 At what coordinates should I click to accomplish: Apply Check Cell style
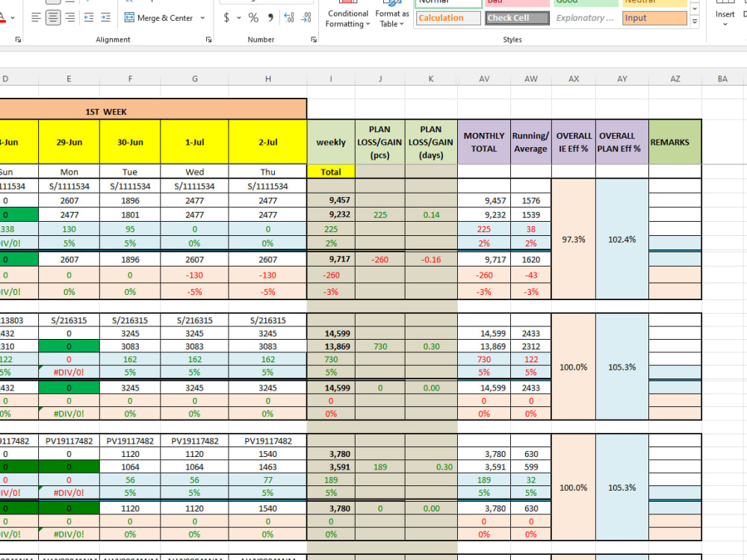(x=517, y=18)
